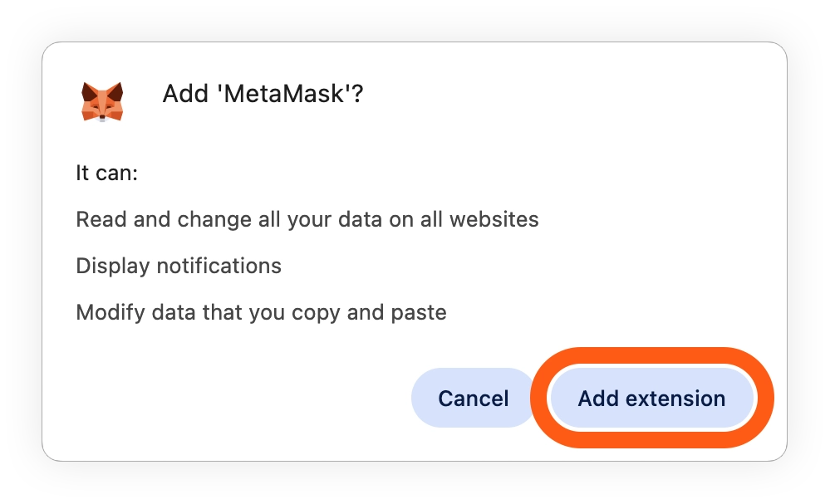This screenshot has width=830, height=504.
Task: Click the "Modify data that you copy and paste" line
Action: point(261,312)
